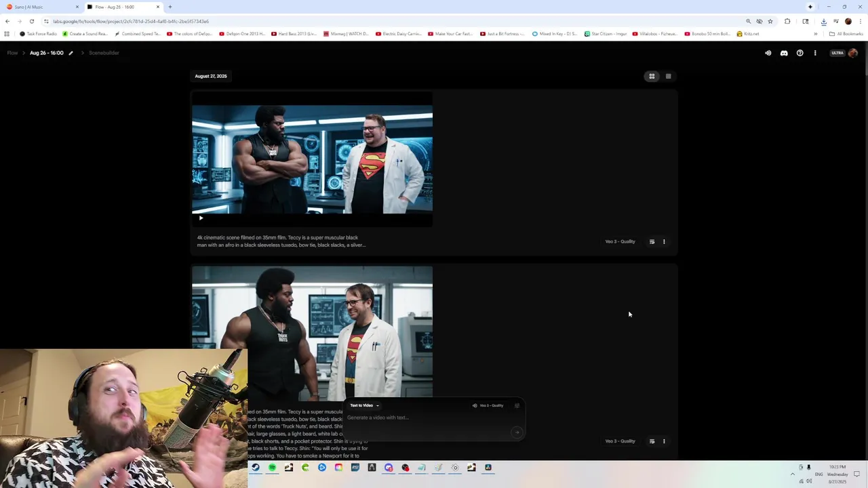Open the first video thumbnail with blue lab
This screenshot has width=868, height=488.
(312, 159)
